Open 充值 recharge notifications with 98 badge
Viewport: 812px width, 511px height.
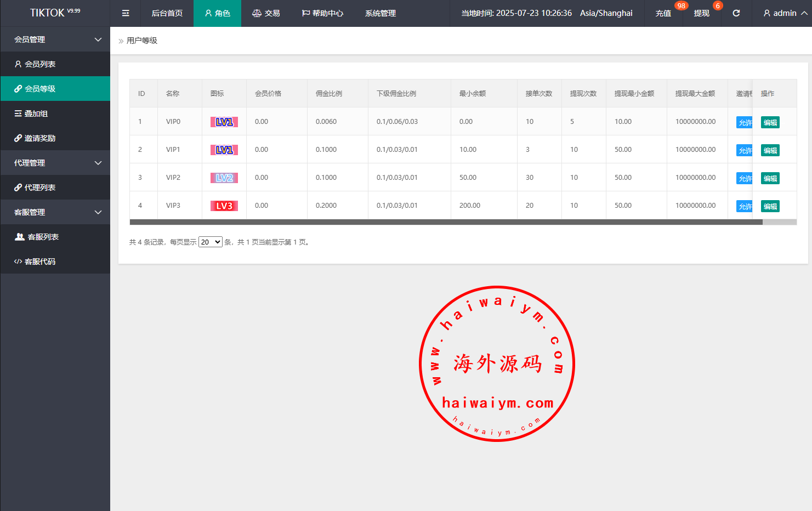[x=663, y=13]
